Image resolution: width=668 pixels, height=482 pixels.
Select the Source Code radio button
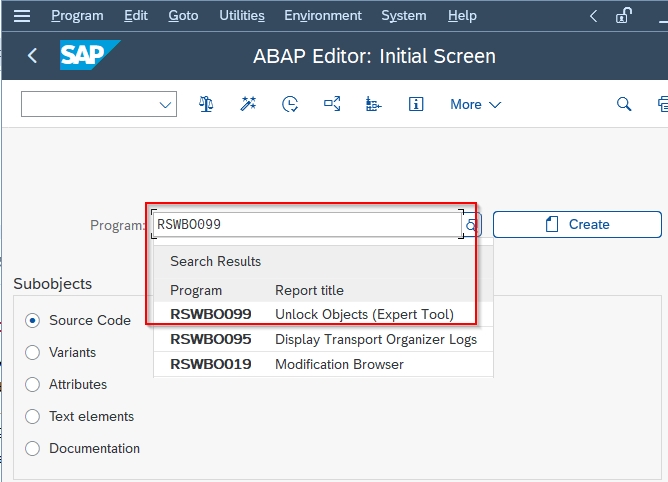tap(32, 320)
